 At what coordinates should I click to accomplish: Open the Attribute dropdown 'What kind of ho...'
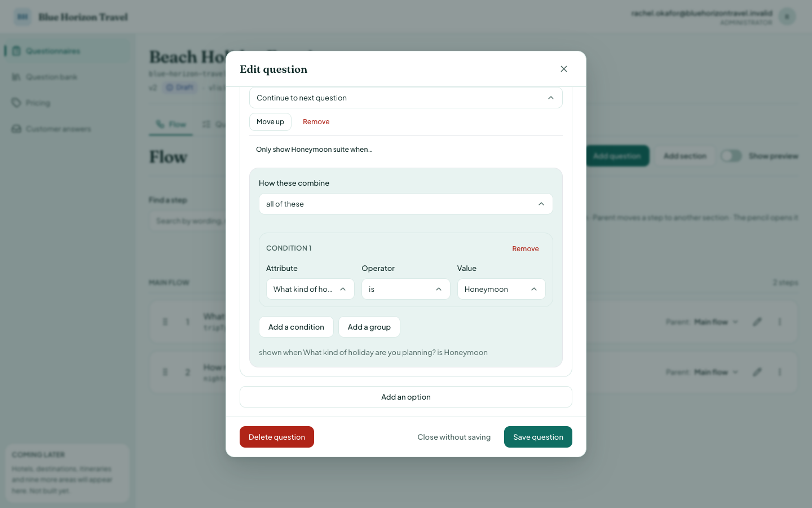point(310,289)
